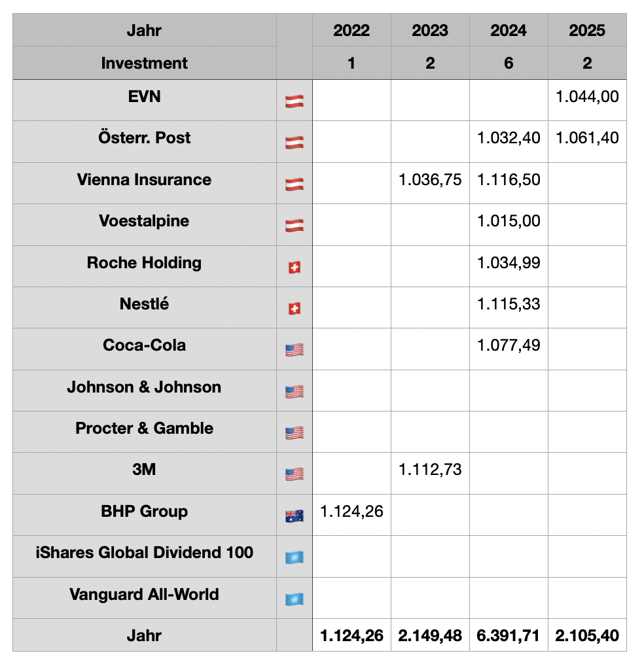The height and width of the screenshot is (666, 644).
Task: Select the BHP Group 2022 value 1.124,26
Action: (x=351, y=511)
